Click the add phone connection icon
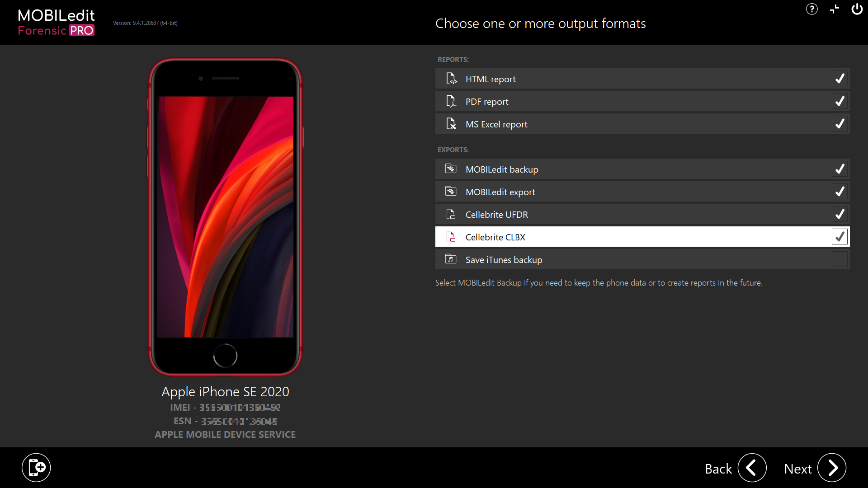 point(36,468)
